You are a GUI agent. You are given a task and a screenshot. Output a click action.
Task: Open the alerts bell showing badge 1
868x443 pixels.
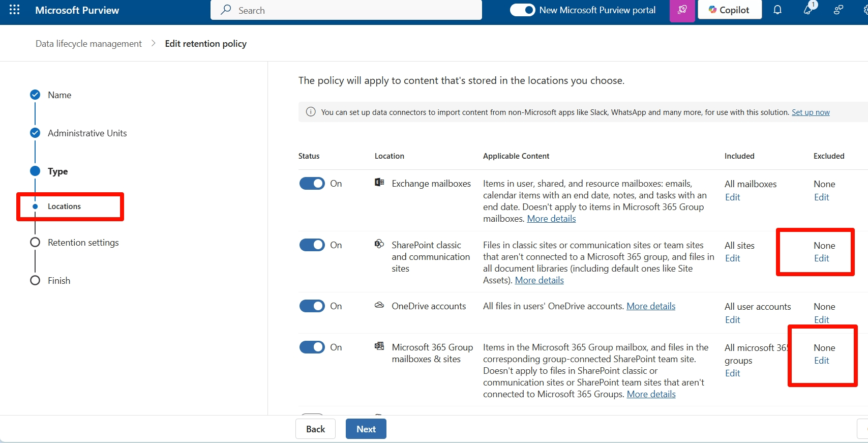coord(809,9)
